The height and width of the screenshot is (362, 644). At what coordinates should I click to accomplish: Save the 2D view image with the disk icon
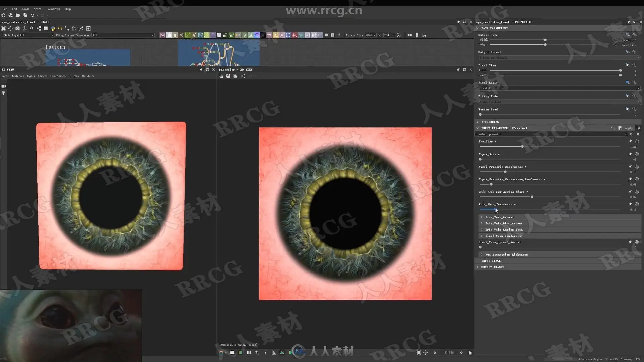coord(228,76)
